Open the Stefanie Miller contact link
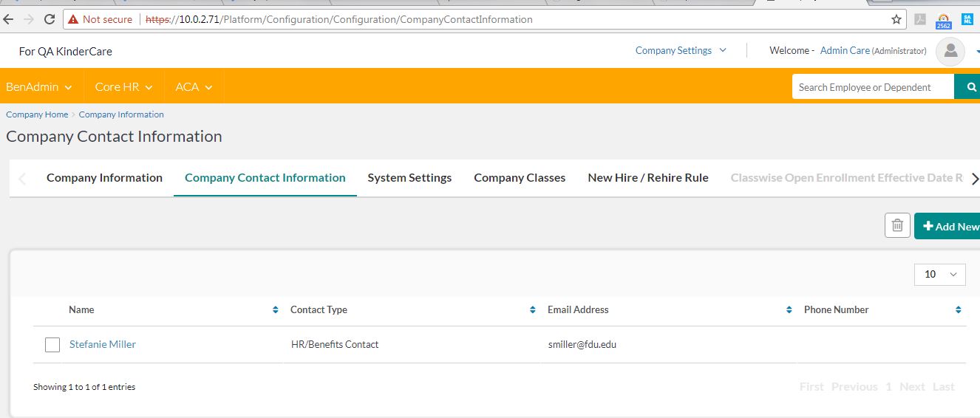980x418 pixels. 103,344
